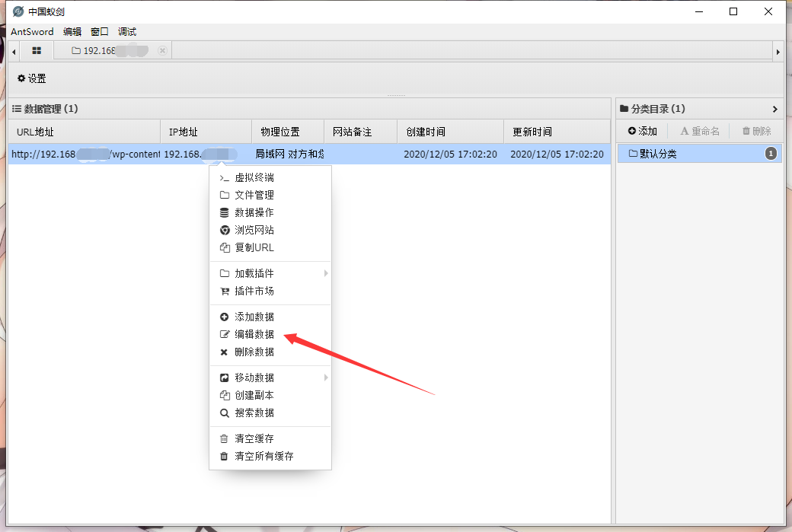The image size is (792, 532).
Task: Click the 添加数据 plus icon
Action: pyautogui.click(x=224, y=317)
